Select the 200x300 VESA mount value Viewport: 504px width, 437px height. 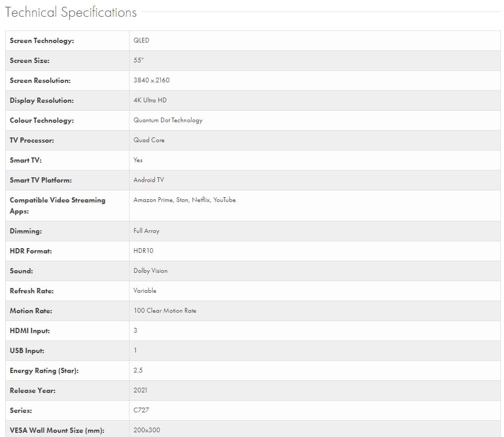147,430
